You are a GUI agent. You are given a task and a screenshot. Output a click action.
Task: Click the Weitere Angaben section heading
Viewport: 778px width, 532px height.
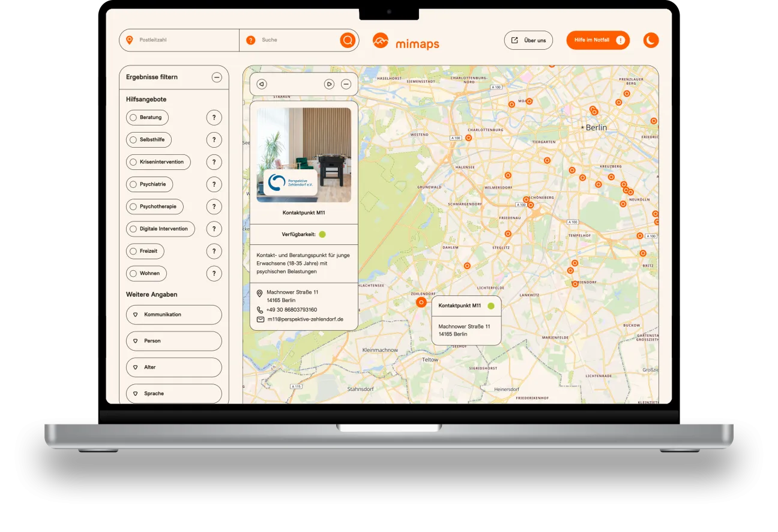pos(152,295)
